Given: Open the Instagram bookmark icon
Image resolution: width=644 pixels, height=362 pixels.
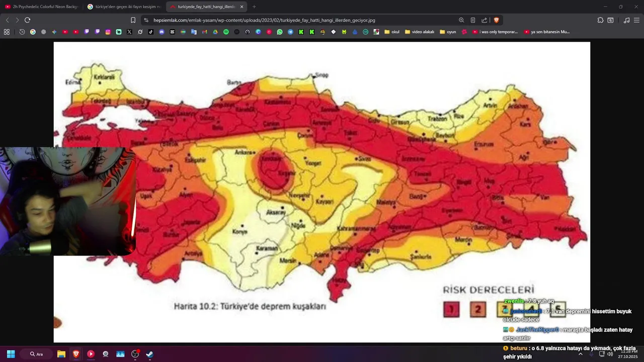Looking at the screenshot, I should [x=108, y=32].
